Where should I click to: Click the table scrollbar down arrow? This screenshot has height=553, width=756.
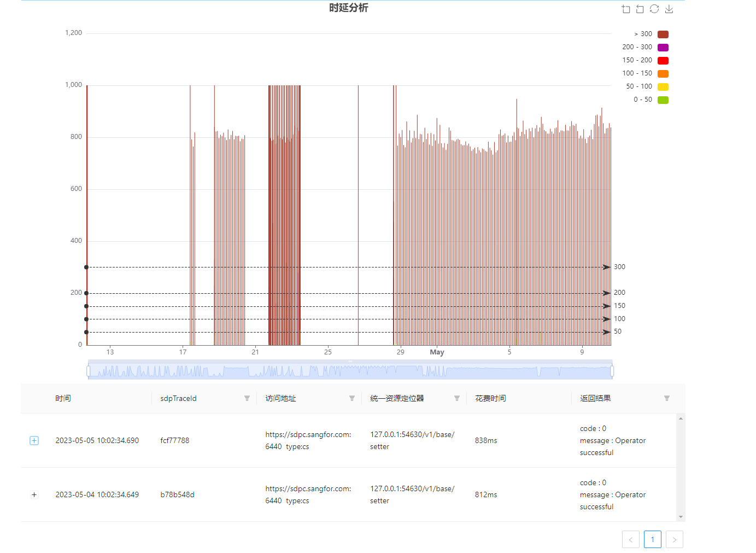click(x=681, y=516)
